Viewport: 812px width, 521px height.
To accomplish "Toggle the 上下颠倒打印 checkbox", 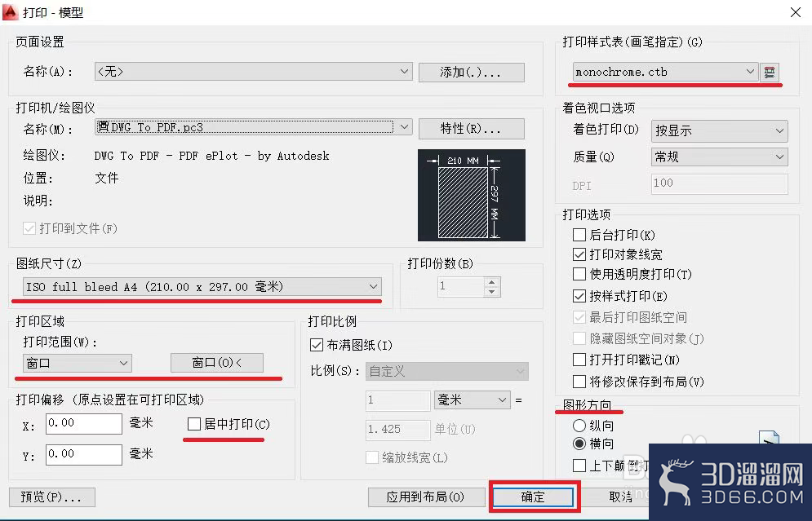I will click(x=579, y=465).
